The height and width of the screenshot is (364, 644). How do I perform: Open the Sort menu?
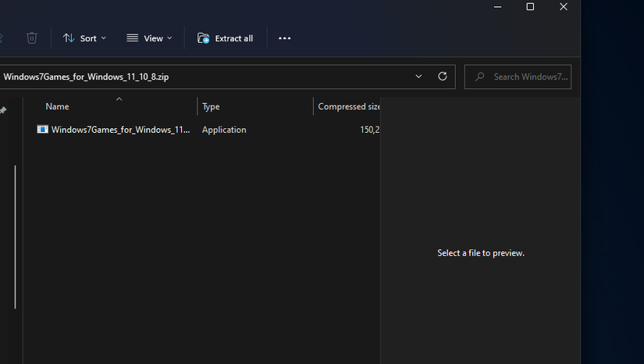tap(84, 38)
